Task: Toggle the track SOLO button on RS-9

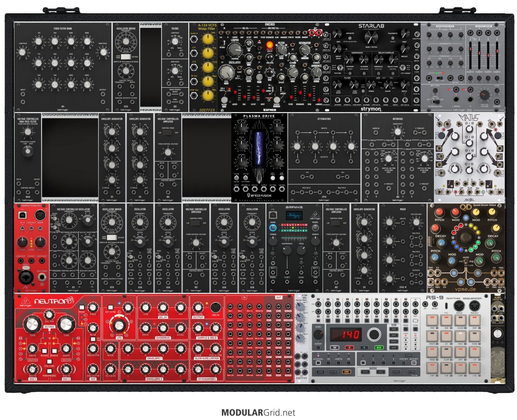Action: [x=381, y=372]
